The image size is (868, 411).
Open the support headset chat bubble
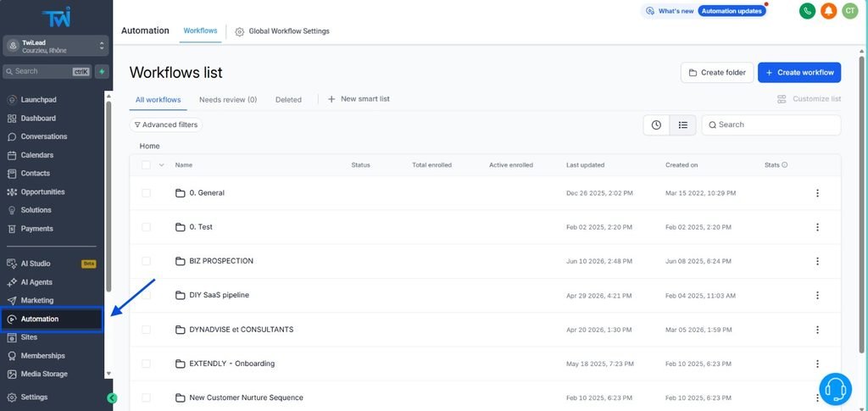click(835, 389)
